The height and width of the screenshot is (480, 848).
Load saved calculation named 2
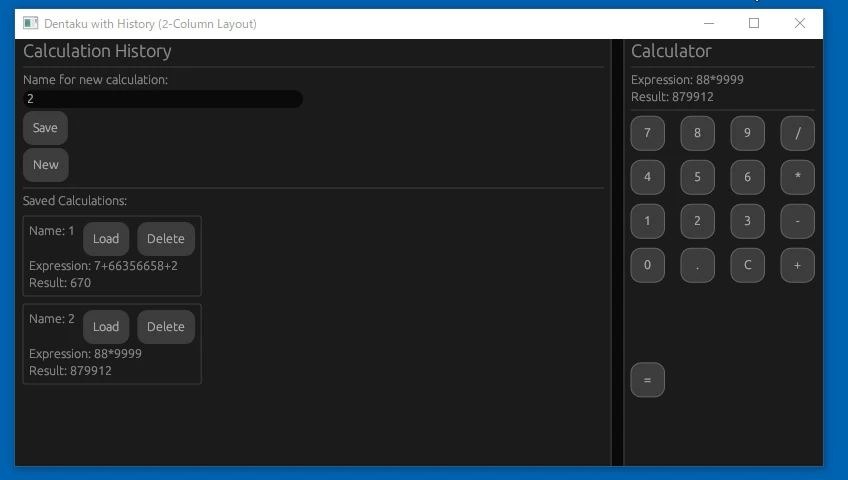(x=106, y=327)
